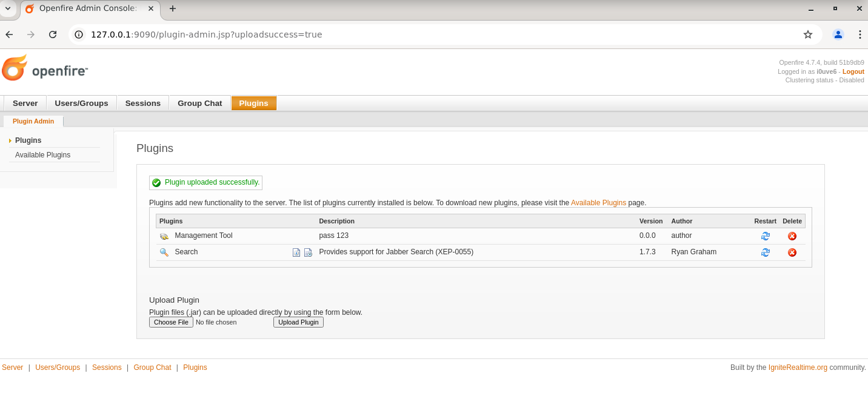Delete the Management Tool plugin

792,236
